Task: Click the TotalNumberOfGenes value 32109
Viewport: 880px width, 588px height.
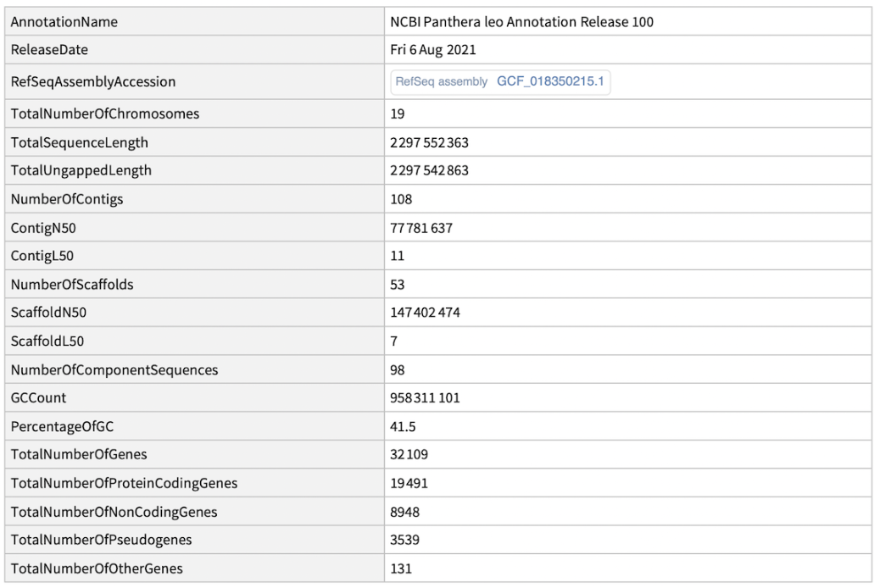Action: [409, 456]
